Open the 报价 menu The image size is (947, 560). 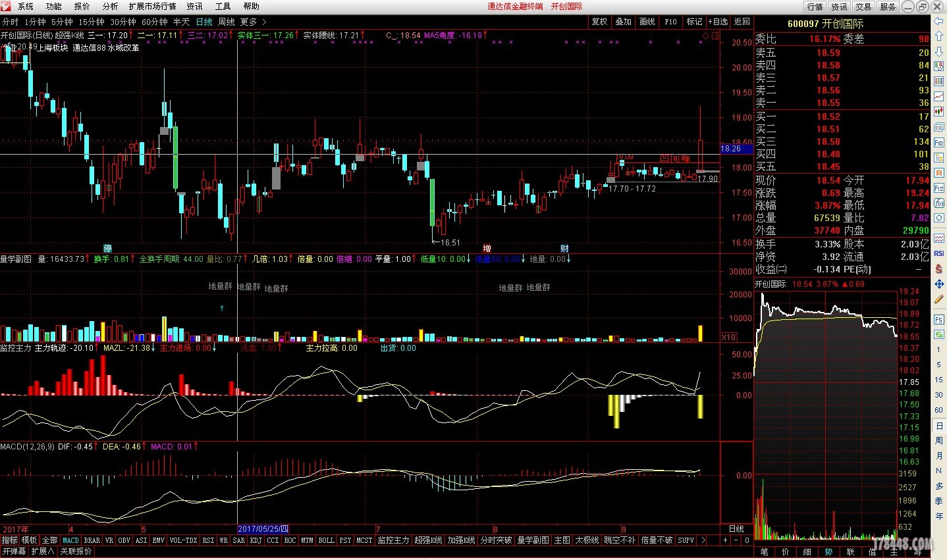coord(82,7)
